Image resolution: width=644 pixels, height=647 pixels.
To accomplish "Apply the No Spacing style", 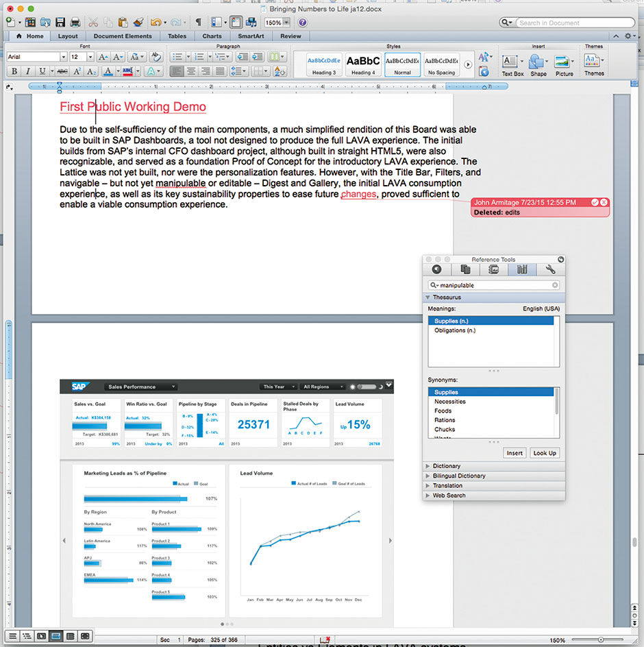I will coord(441,64).
